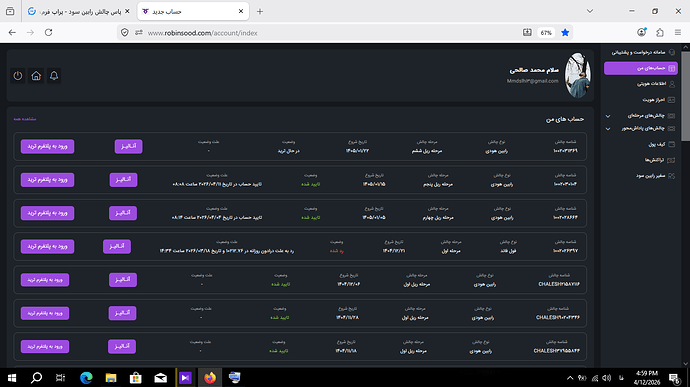Enter trade platform for account started 1404/11/18

[45, 346]
